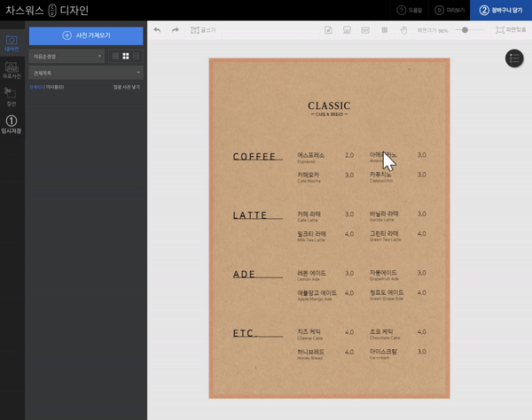
Task: Select the 아이스크림 Ice-cream item
Action: [383, 354]
